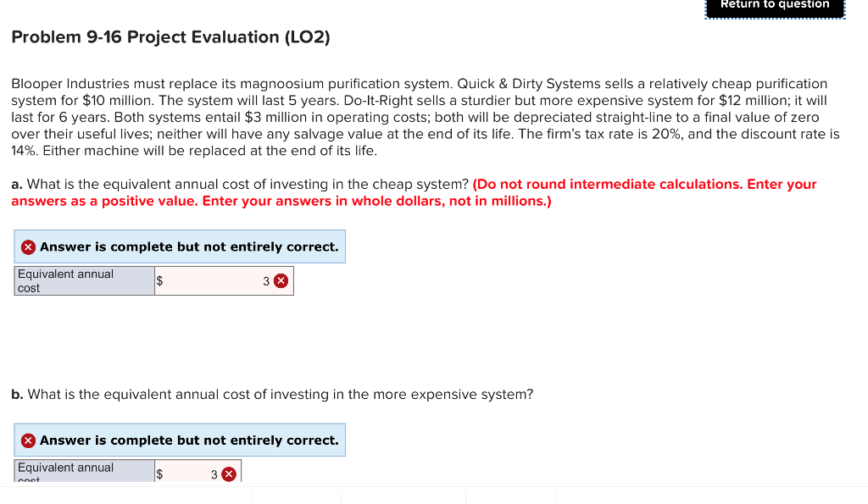The width and height of the screenshot is (868, 504).
Task: Click the second empty cell in bottom row
Action: [403, 498]
